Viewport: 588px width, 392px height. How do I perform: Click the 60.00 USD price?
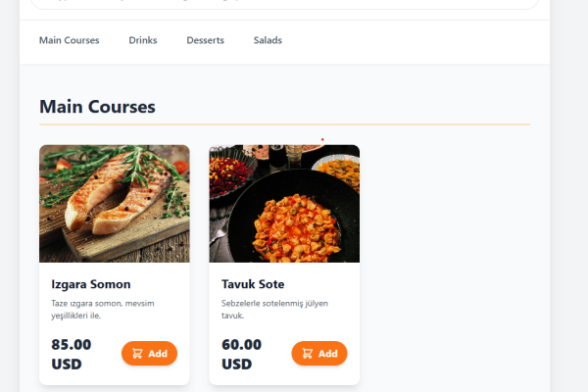click(242, 354)
